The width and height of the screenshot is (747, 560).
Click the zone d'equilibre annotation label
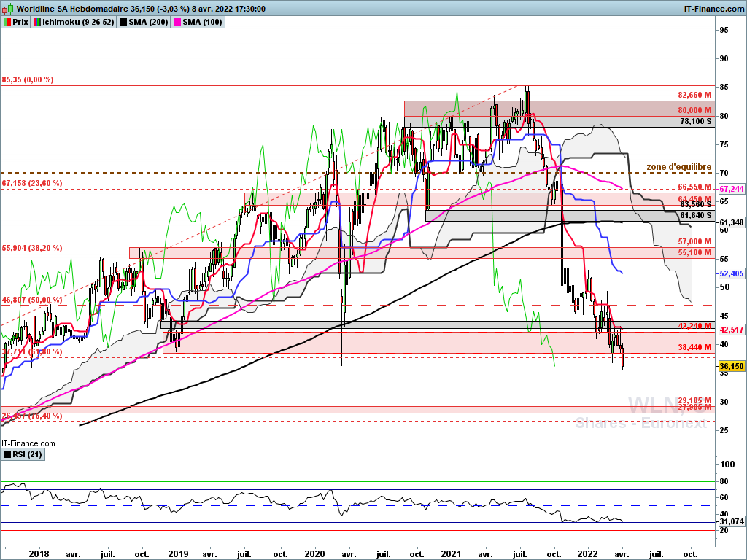679,167
